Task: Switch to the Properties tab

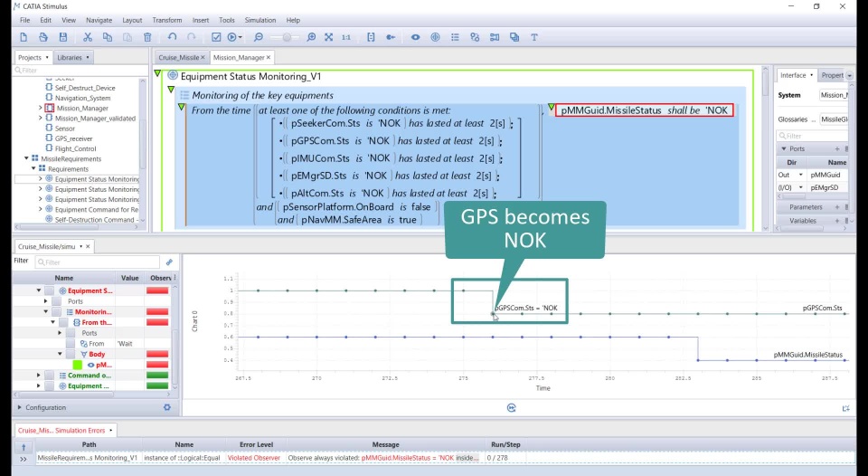Action: [832, 75]
